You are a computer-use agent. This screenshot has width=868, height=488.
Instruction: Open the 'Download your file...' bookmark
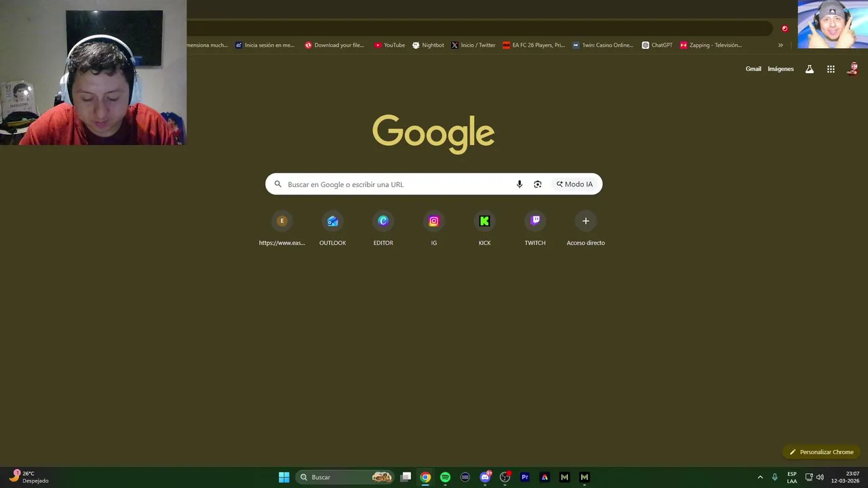coord(334,45)
